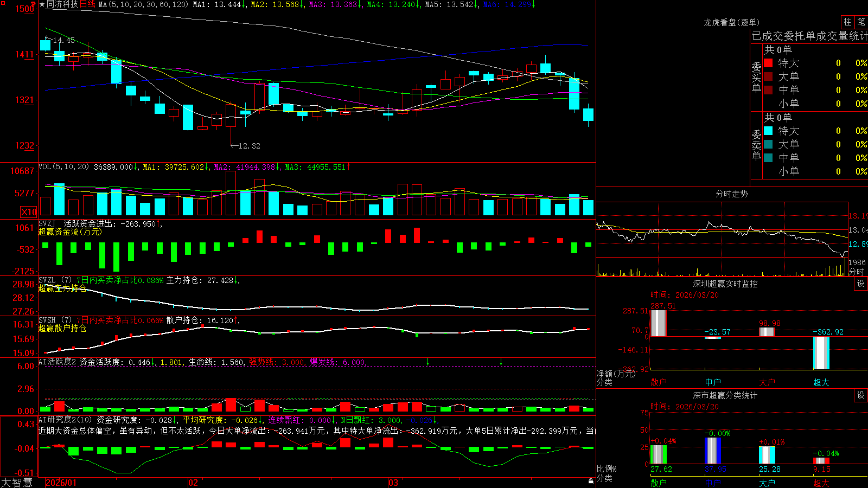Click the 分时 label under intraday chart

tap(857, 272)
